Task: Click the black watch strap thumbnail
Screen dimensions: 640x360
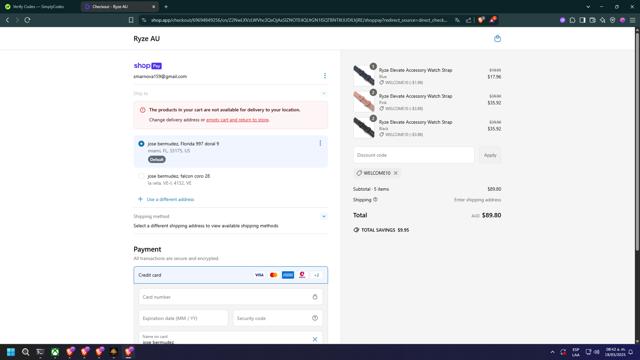Action: (364, 128)
